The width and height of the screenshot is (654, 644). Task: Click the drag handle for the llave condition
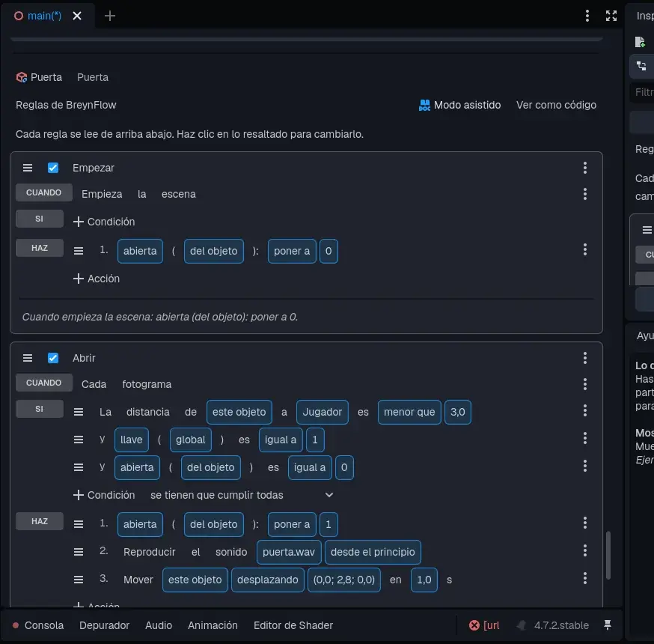pyautogui.click(x=79, y=440)
